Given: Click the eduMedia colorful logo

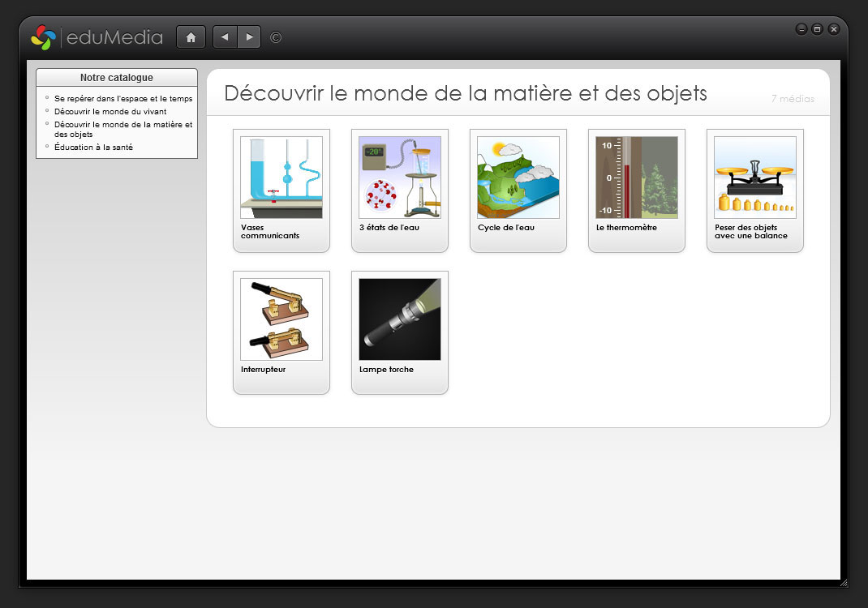Looking at the screenshot, I should tap(43, 37).
